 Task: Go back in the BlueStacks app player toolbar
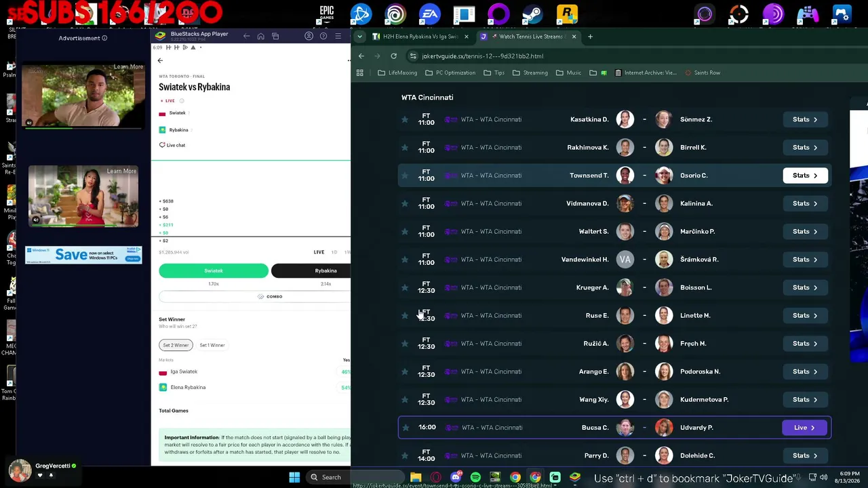[x=246, y=36]
